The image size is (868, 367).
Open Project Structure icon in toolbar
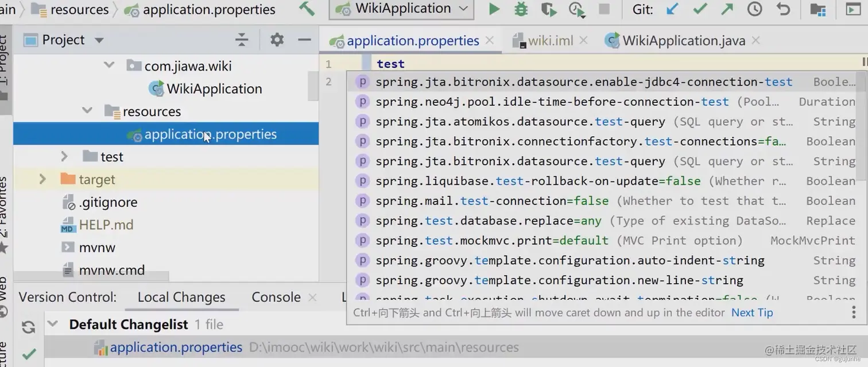(x=817, y=9)
